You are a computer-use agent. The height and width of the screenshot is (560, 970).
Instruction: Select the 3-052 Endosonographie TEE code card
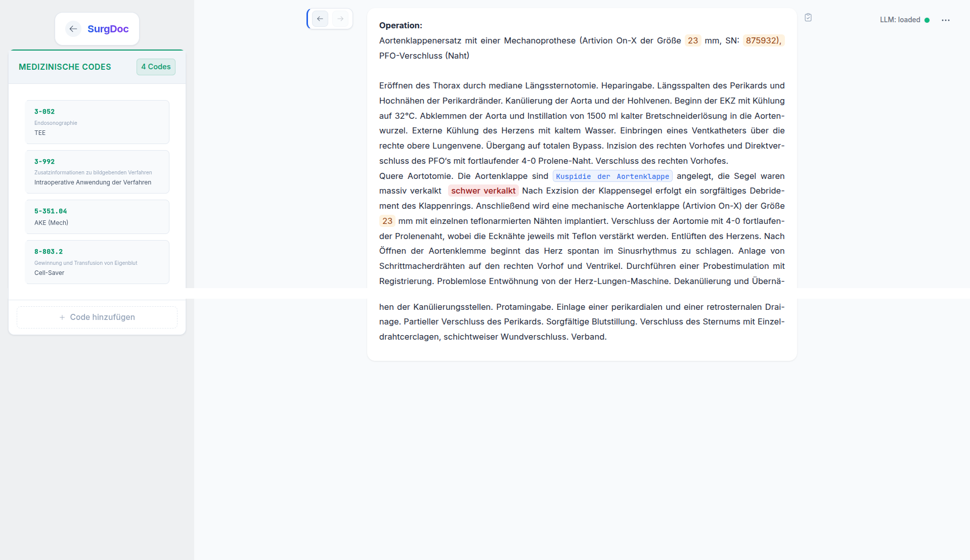(98, 122)
